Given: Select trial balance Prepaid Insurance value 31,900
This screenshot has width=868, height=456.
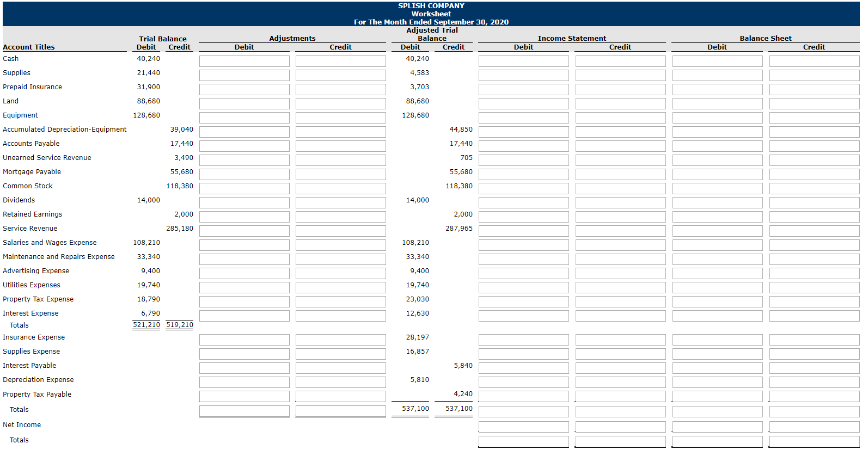Looking at the screenshot, I should [149, 87].
